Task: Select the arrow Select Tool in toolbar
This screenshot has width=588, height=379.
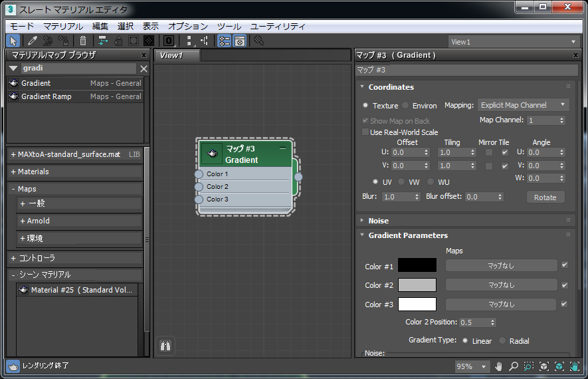Action: [x=13, y=41]
